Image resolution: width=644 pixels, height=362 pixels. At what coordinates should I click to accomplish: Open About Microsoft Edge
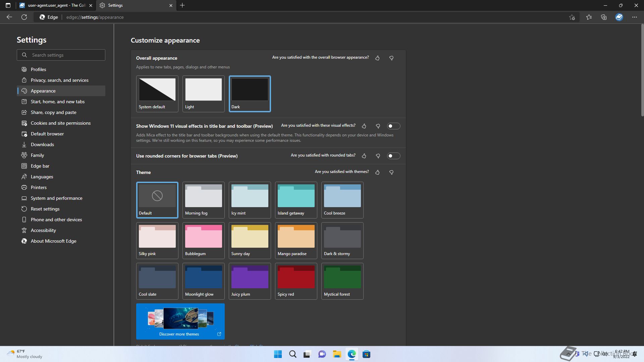click(x=61, y=241)
